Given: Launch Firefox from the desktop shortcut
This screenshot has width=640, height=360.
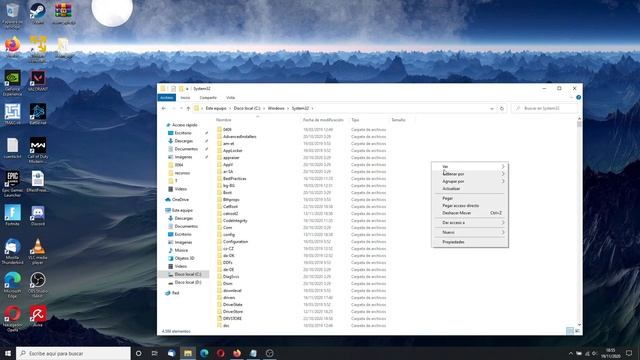Looking at the screenshot, I should [x=12, y=47].
